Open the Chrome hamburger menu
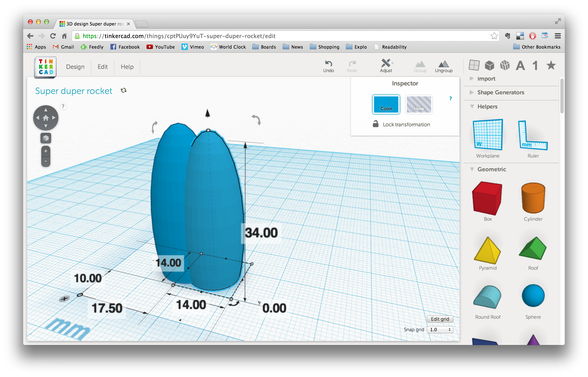 coord(558,36)
